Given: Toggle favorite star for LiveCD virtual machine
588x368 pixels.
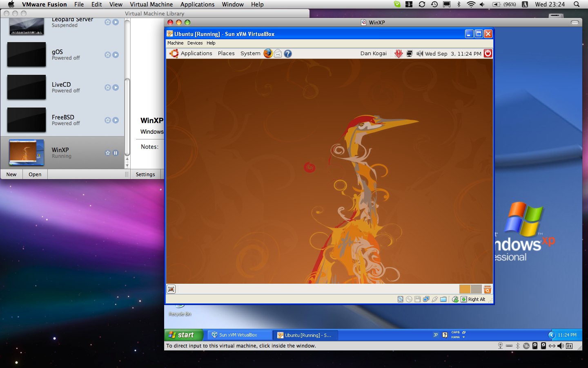Looking at the screenshot, I should 108,88.
